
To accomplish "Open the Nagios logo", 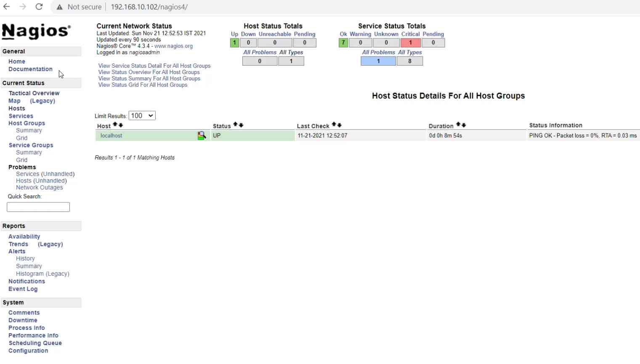I will tap(36, 32).
